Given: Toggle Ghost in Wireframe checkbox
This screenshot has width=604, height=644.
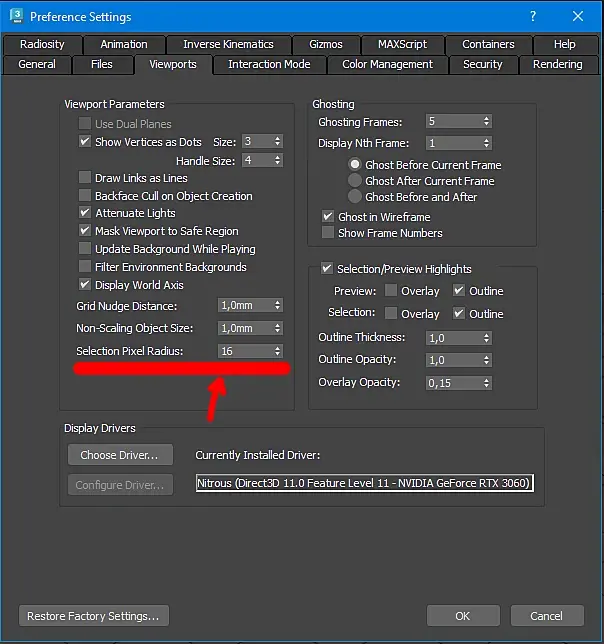Looking at the screenshot, I should pos(328,216).
